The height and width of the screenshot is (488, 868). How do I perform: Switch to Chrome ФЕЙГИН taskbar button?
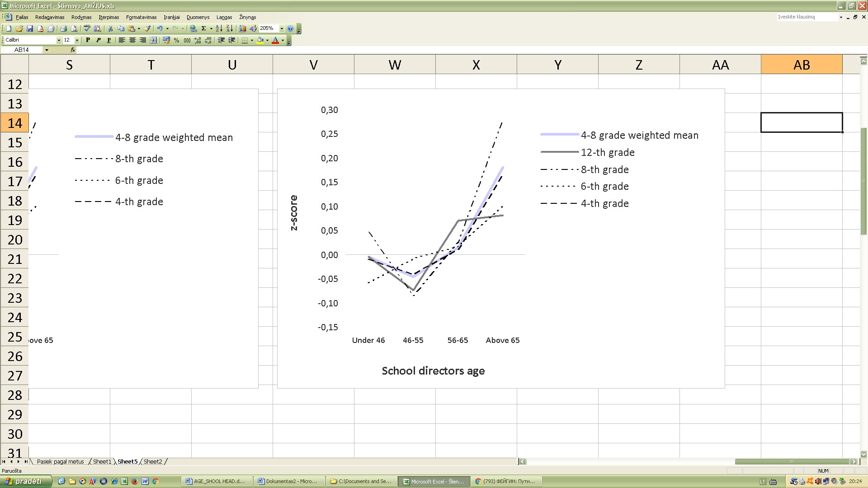point(506,481)
